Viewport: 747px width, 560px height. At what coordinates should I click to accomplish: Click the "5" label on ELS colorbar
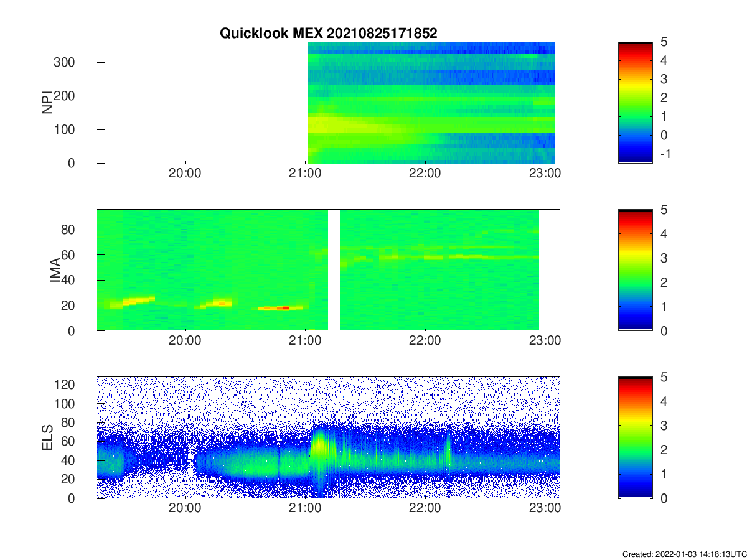click(664, 378)
